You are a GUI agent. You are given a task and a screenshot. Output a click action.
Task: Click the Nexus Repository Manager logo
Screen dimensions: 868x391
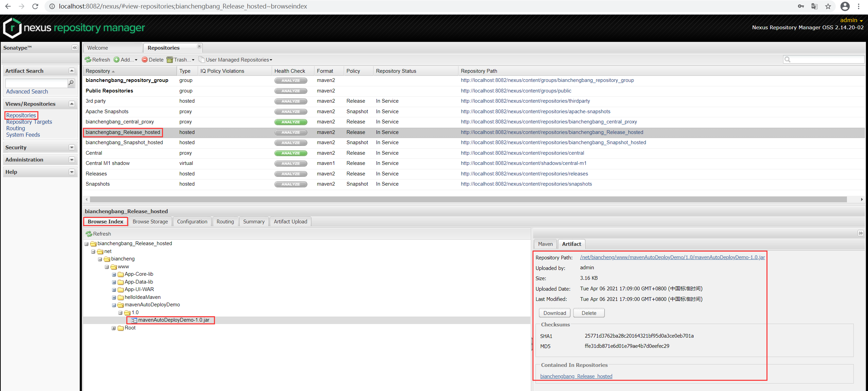[x=74, y=28]
